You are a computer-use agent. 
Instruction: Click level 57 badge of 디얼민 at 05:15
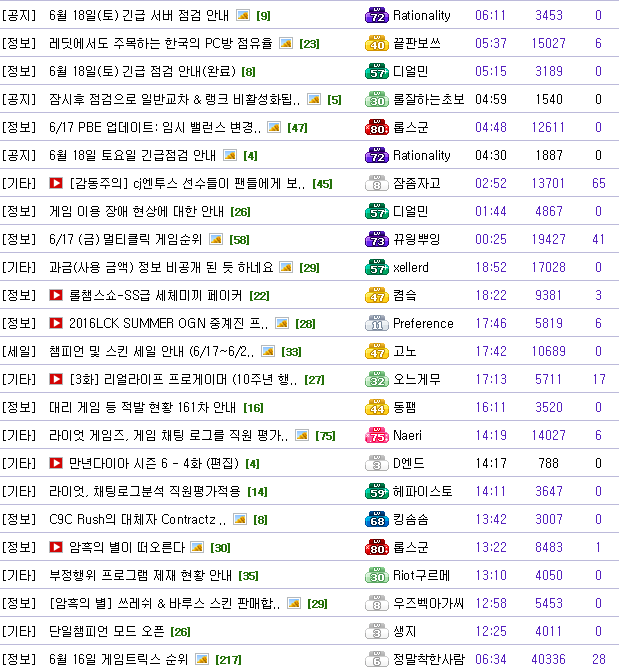[377, 72]
